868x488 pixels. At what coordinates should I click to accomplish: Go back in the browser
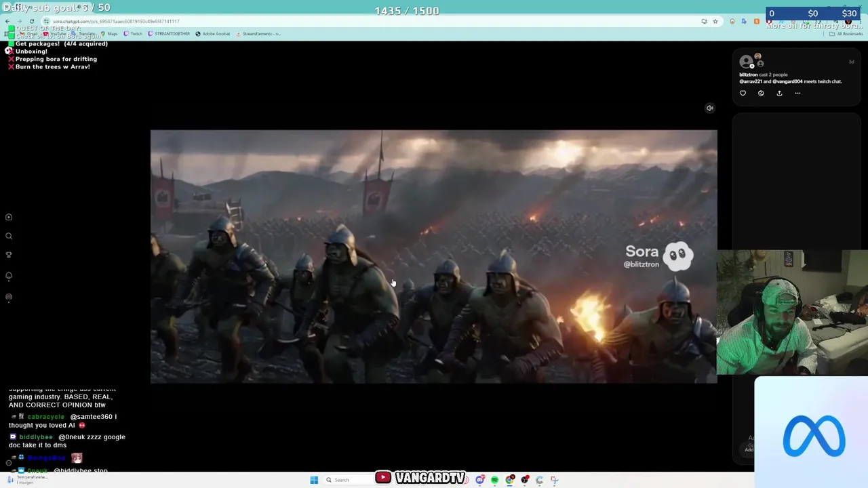click(x=7, y=22)
